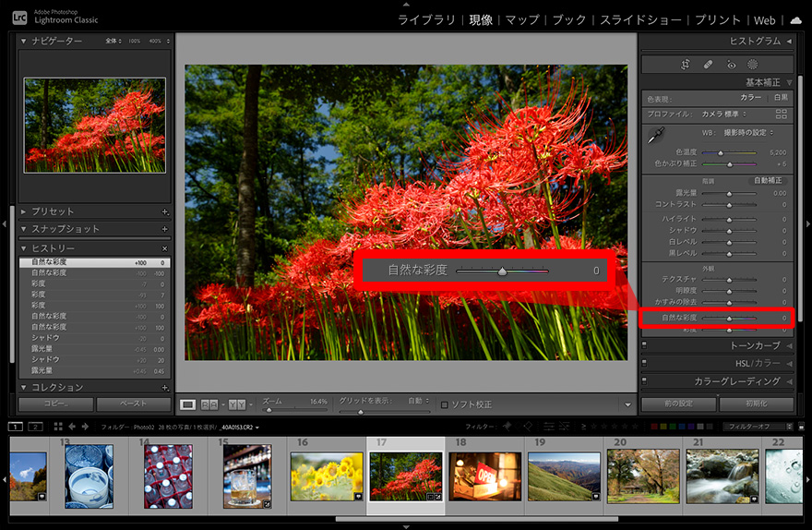812x530 pixels.
Task: Open the masking tool icon
Action: coord(753,65)
